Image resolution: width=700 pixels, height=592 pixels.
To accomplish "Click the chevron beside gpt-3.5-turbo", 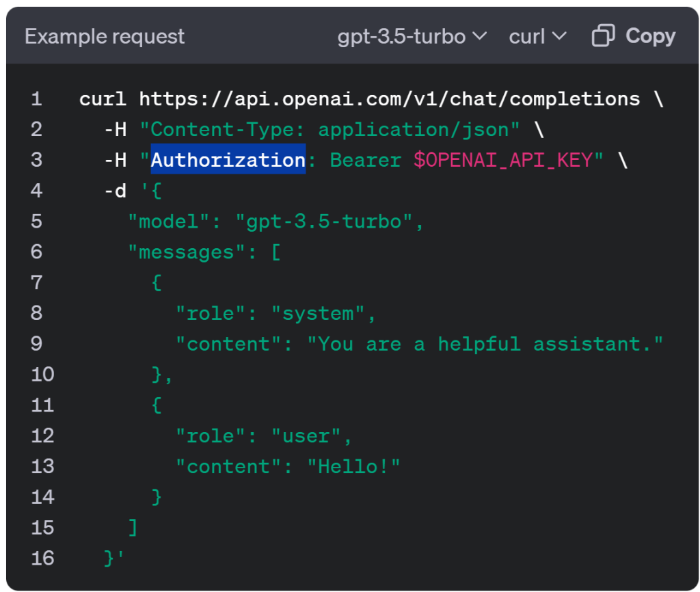I will click(x=479, y=36).
